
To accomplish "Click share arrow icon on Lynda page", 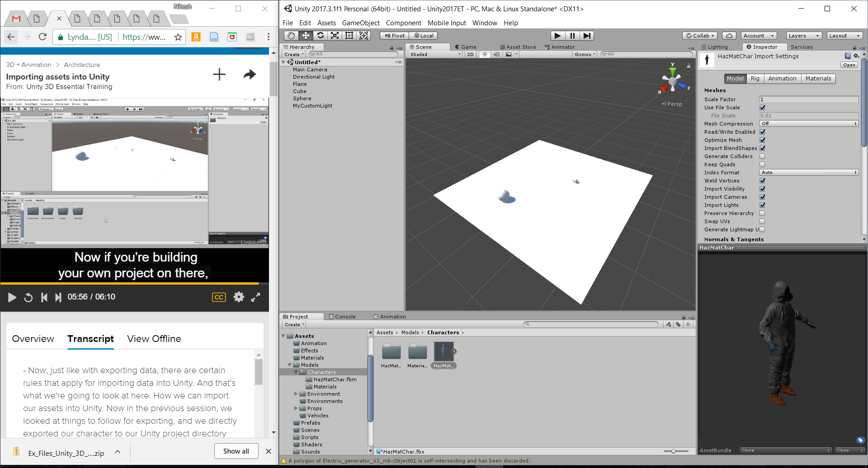I will [250, 75].
